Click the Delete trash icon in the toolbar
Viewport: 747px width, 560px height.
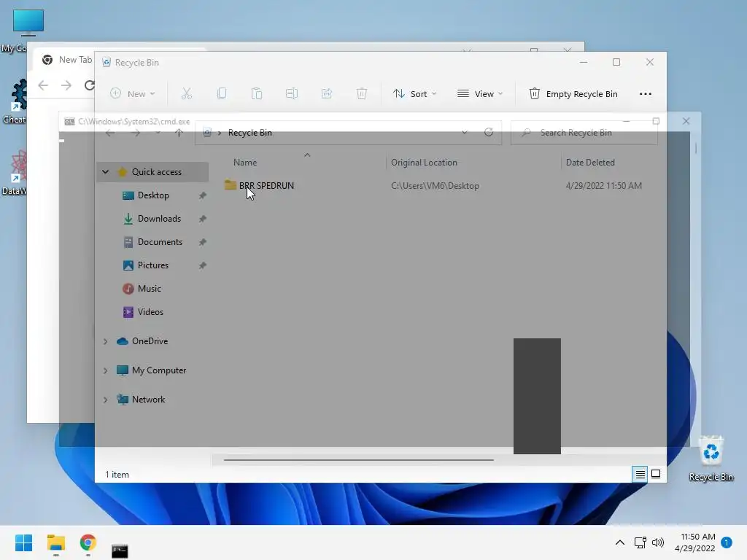pyautogui.click(x=362, y=94)
